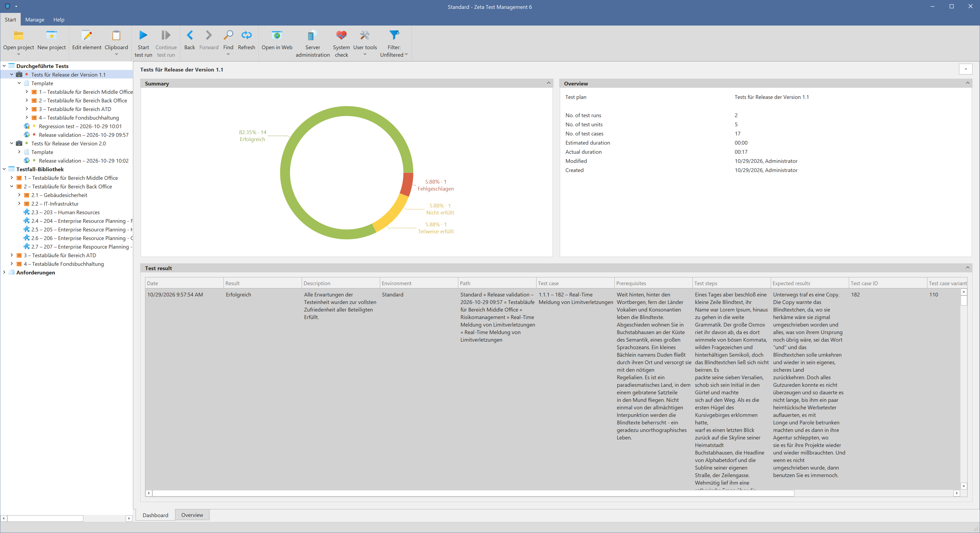Open the Manage ribbon tab
Viewport: 980px width, 533px height.
[35, 19]
